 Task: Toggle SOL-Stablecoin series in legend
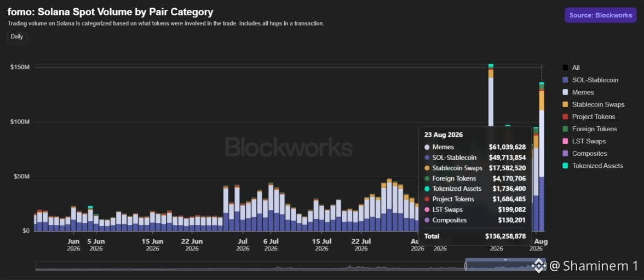(x=590, y=80)
